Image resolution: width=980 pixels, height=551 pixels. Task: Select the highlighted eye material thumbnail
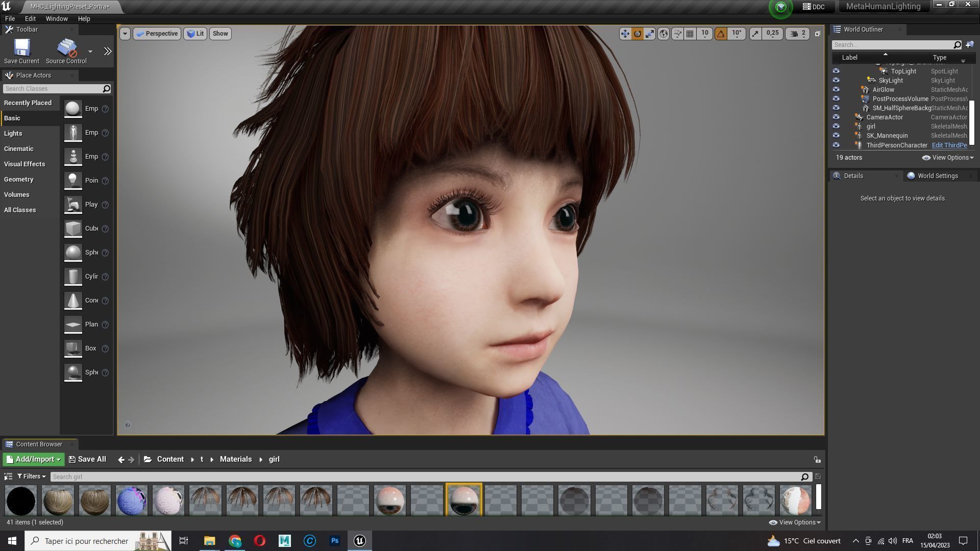point(463,500)
